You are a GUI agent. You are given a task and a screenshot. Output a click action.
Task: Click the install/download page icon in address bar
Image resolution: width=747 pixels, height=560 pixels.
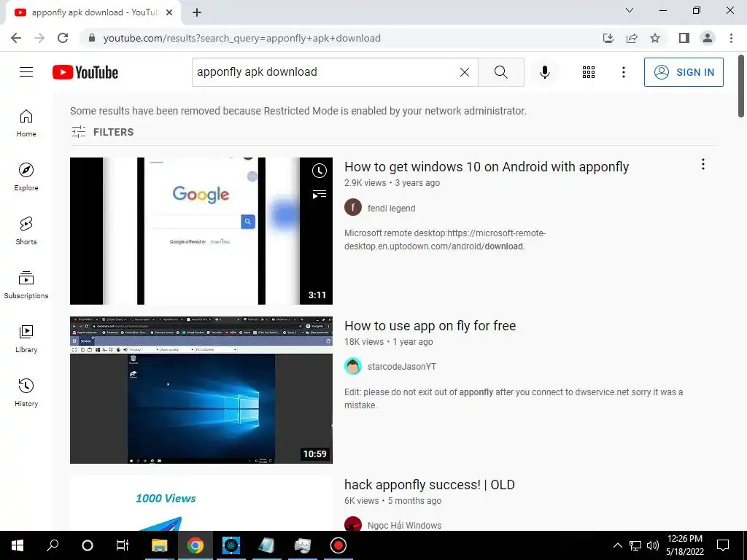pos(608,38)
